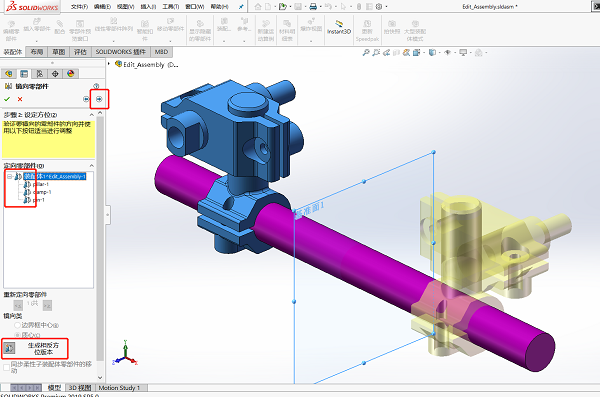Switch to the 草图 ribbon tab

[x=59, y=52]
